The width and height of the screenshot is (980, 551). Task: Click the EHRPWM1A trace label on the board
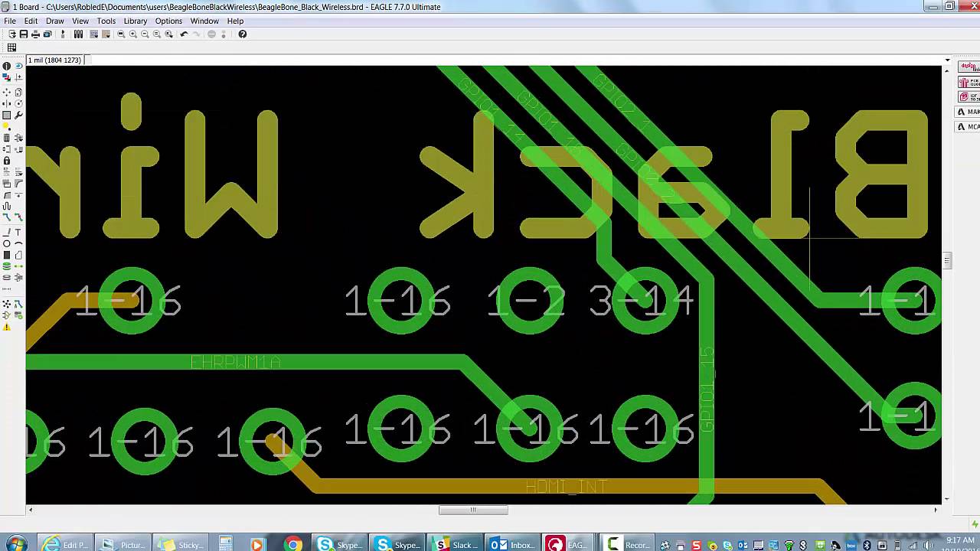point(235,362)
